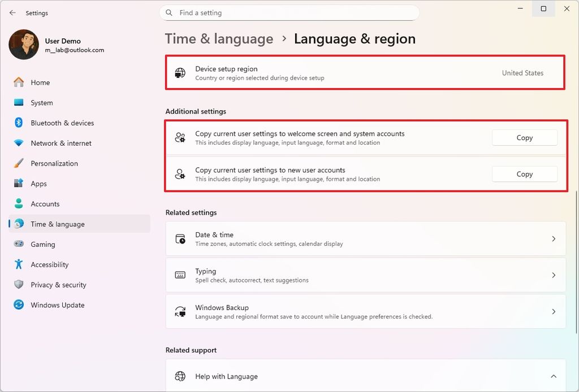
Task: Expand the Windows Backup settings row
Action: (553, 311)
